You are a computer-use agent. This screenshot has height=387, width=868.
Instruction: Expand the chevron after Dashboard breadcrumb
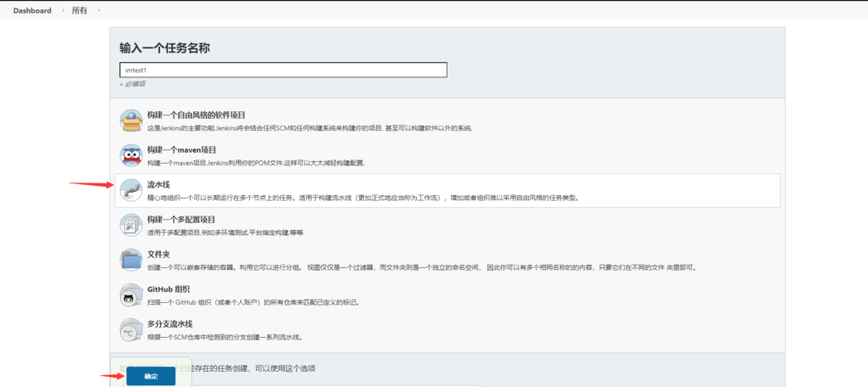click(58, 10)
